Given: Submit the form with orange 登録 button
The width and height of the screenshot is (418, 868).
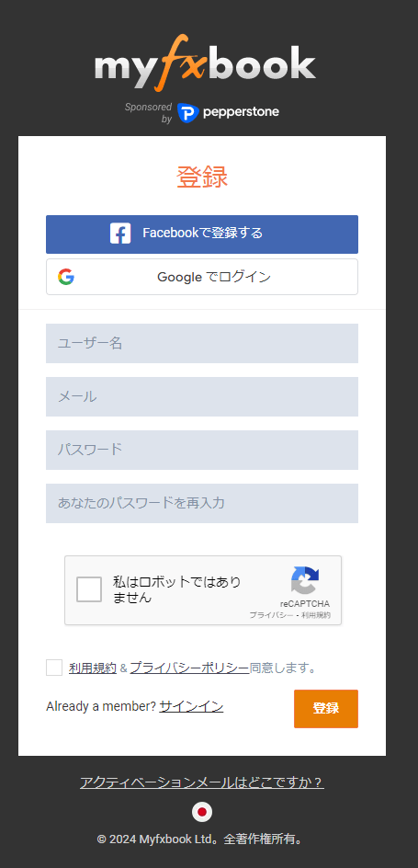Looking at the screenshot, I should (325, 709).
